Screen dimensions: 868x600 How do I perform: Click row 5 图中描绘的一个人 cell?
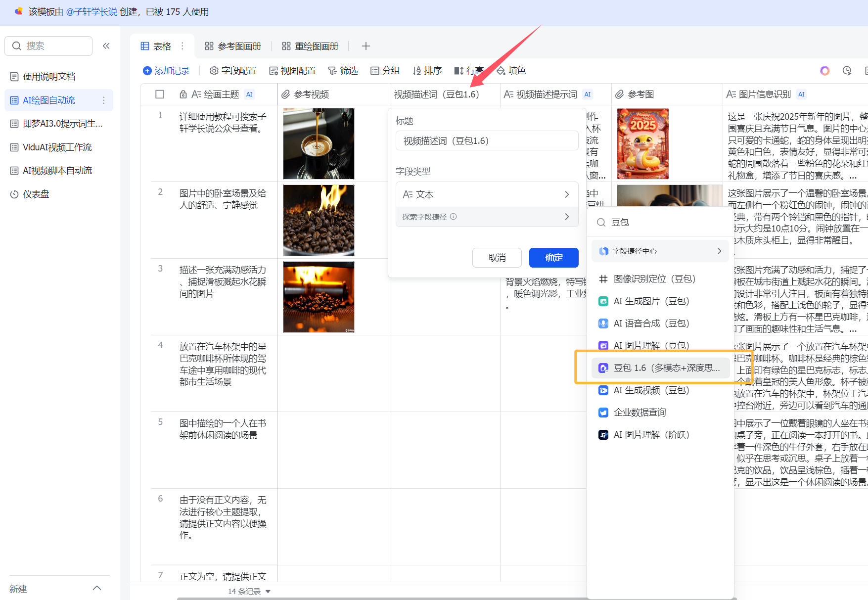point(223,429)
